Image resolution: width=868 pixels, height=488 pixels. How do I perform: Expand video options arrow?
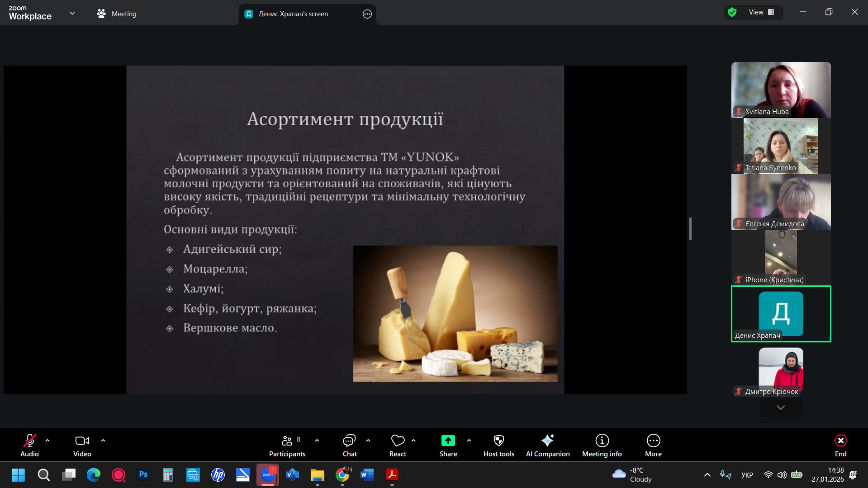point(103,440)
